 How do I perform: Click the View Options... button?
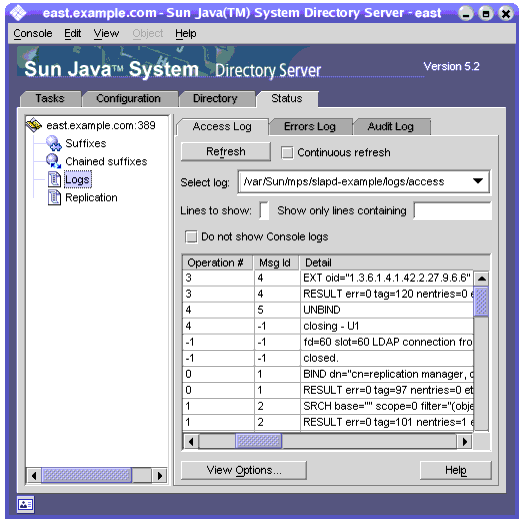pos(244,470)
